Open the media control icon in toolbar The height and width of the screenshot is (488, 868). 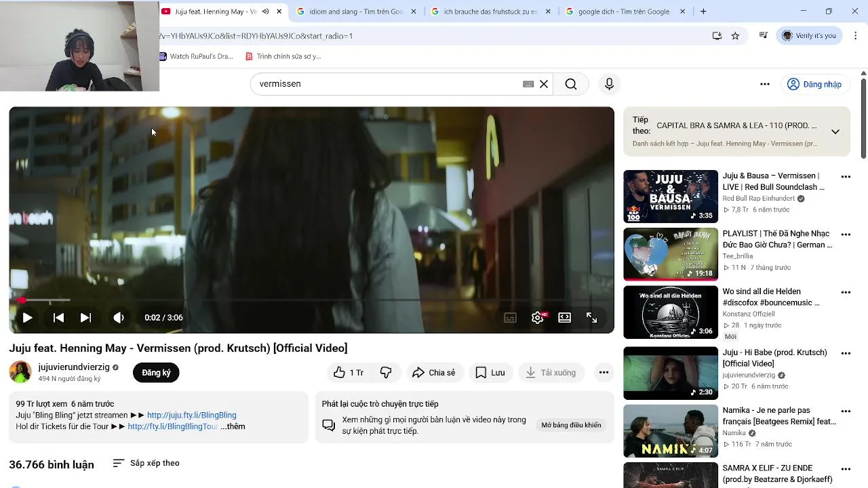pyautogui.click(x=764, y=36)
